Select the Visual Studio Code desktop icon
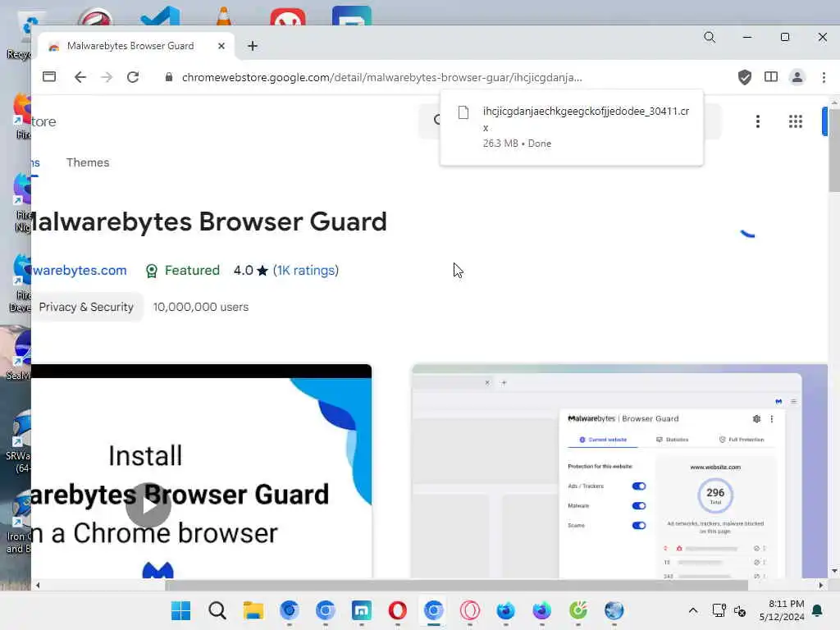The width and height of the screenshot is (840, 630). [x=160, y=16]
